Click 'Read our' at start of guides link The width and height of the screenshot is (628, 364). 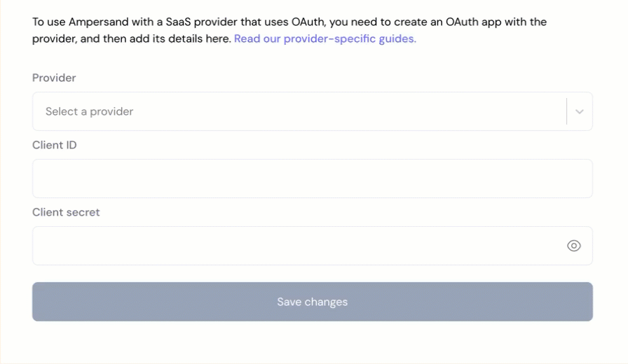[257, 38]
